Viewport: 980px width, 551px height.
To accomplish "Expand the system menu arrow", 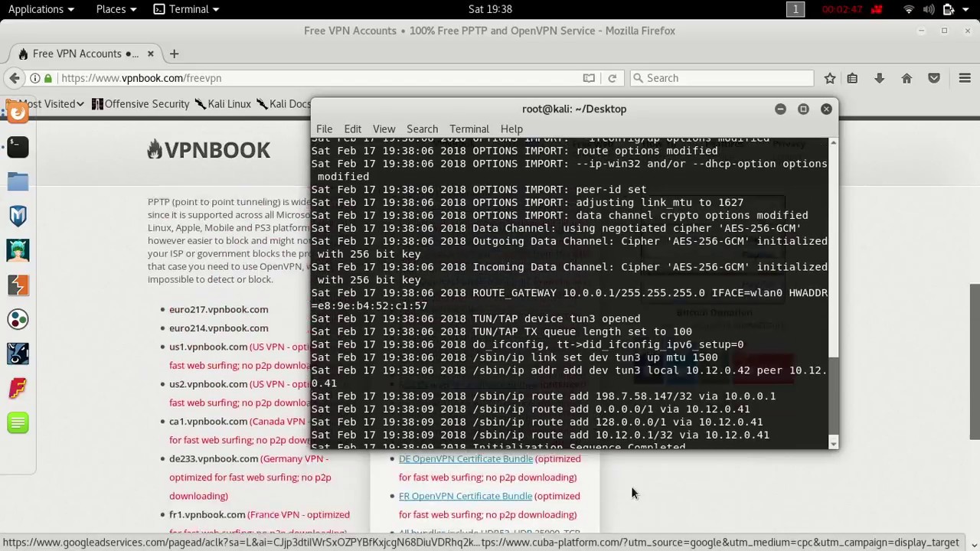I will 965,9.
